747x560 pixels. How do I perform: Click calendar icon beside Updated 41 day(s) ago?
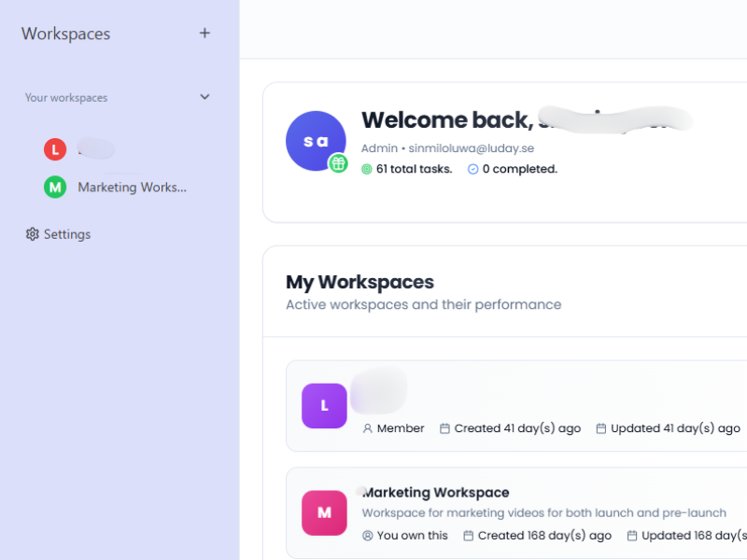(x=601, y=428)
